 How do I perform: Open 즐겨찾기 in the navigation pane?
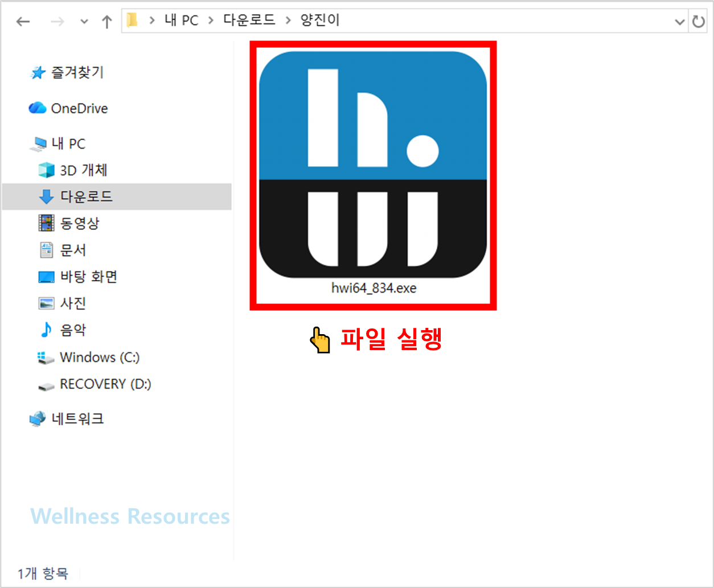[x=77, y=72]
